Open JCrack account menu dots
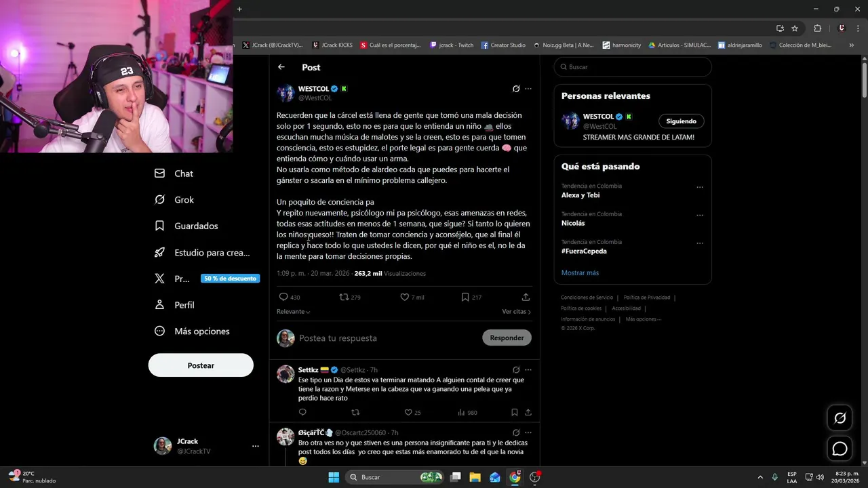Image resolution: width=868 pixels, height=488 pixels. [256, 446]
